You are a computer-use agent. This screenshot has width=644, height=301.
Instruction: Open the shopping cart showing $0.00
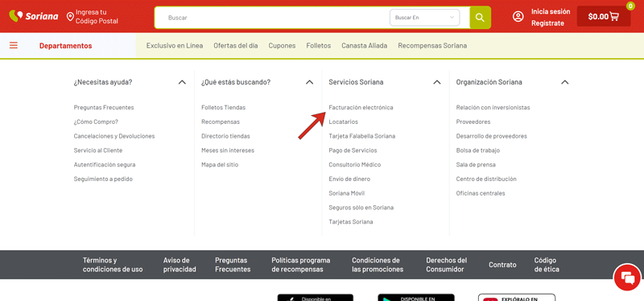point(604,17)
